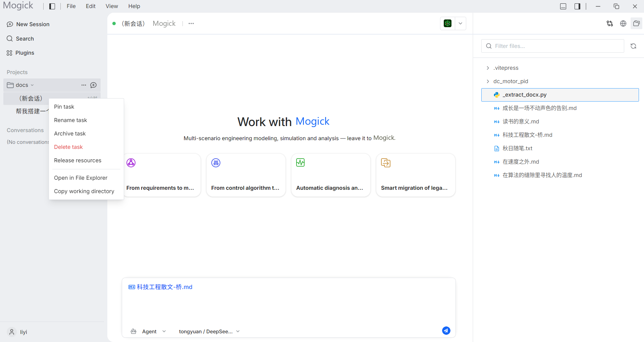Choose Rename task from context menu
The height and width of the screenshot is (342, 644).
tap(86, 120)
